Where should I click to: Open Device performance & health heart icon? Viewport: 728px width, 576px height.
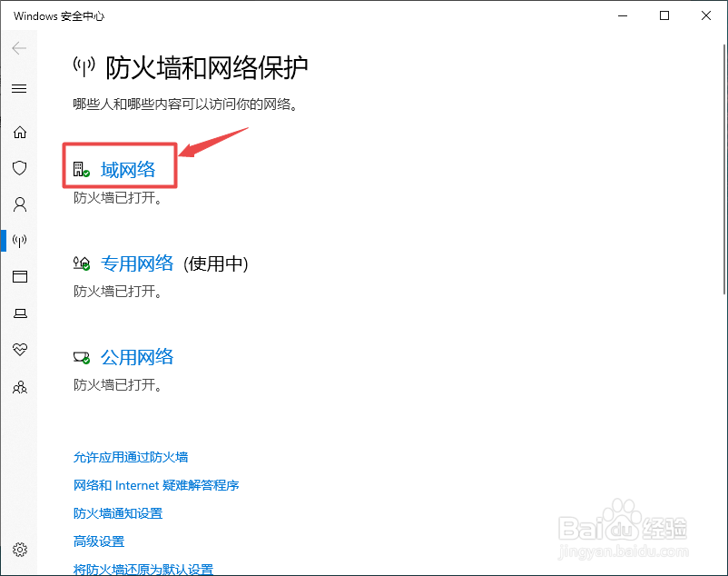tap(20, 349)
